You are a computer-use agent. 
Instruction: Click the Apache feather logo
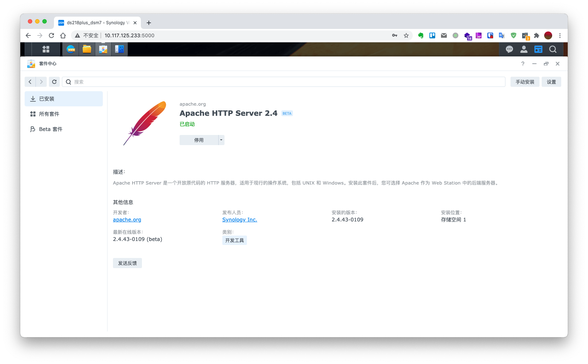[x=145, y=123]
